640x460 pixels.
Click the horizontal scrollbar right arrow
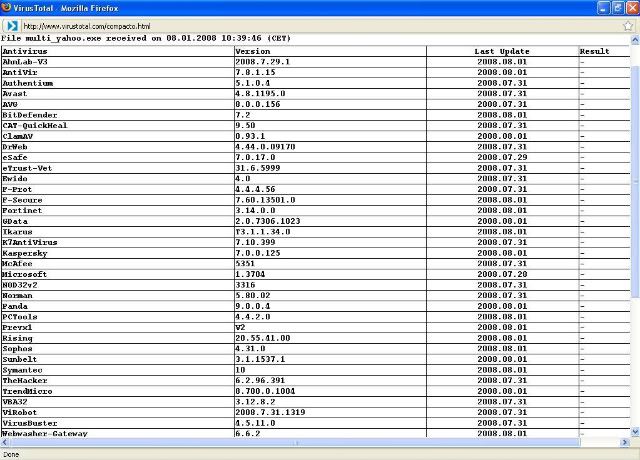tap(624, 442)
